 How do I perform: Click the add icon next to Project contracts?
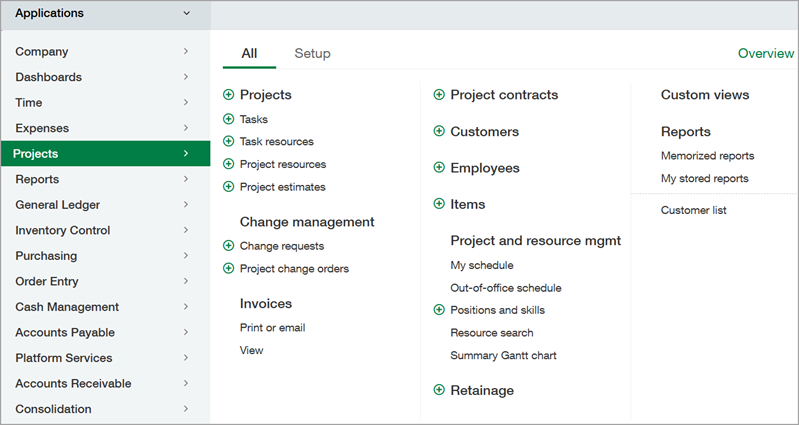439,95
